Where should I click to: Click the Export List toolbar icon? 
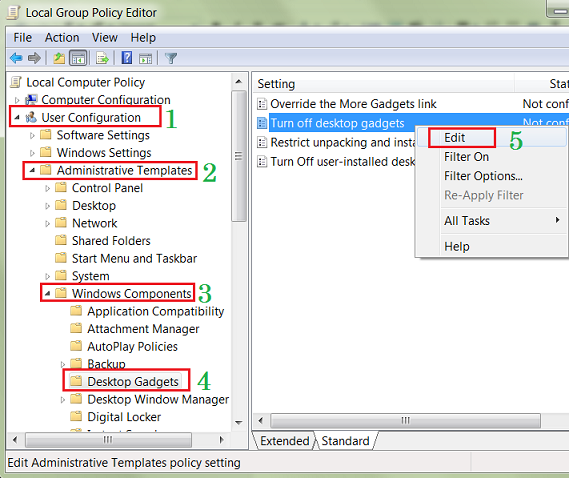(102, 58)
